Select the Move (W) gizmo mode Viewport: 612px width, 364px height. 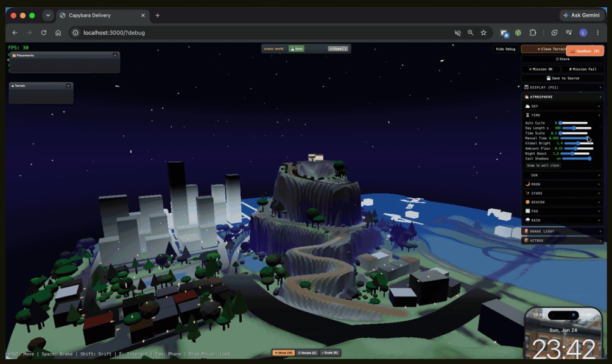[x=284, y=352]
